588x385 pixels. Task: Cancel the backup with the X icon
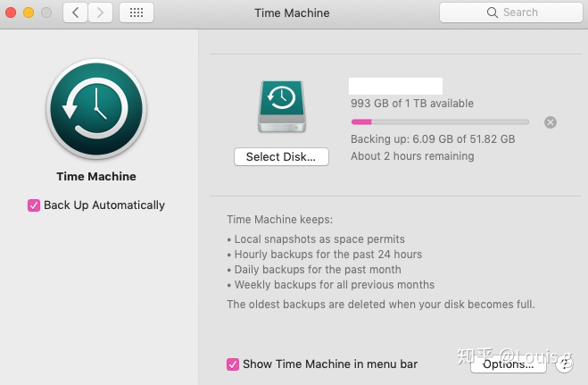551,122
